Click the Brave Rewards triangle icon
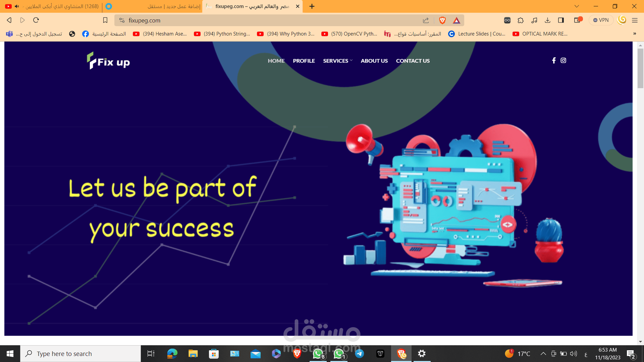 (x=456, y=20)
